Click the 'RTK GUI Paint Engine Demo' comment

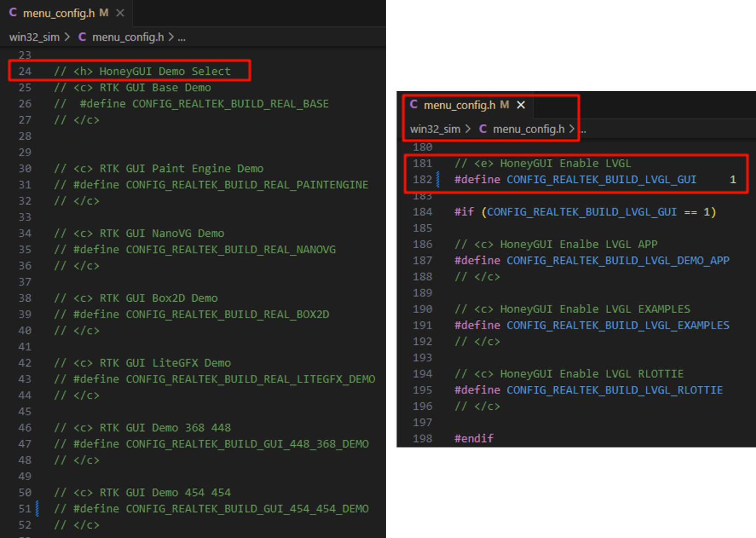159,169
